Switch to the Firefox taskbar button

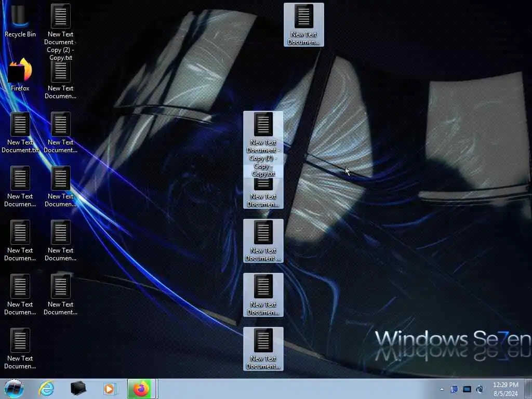pos(141,389)
